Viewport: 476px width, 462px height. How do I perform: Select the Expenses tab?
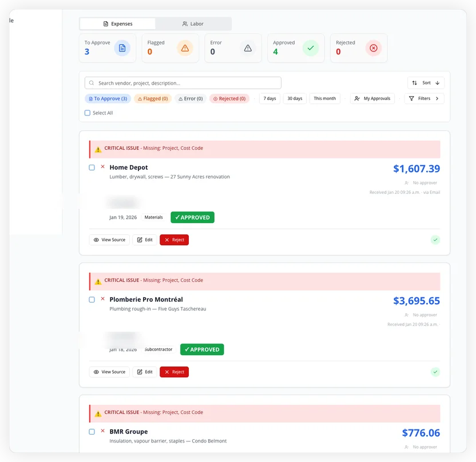(x=117, y=23)
